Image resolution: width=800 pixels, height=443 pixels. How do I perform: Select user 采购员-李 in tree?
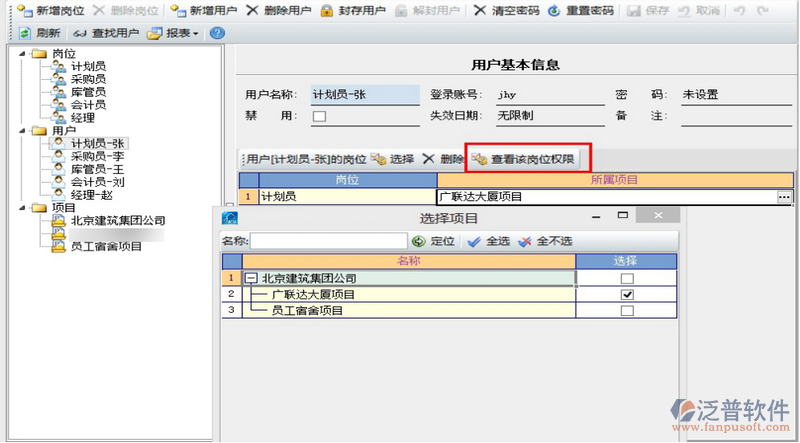(x=97, y=156)
